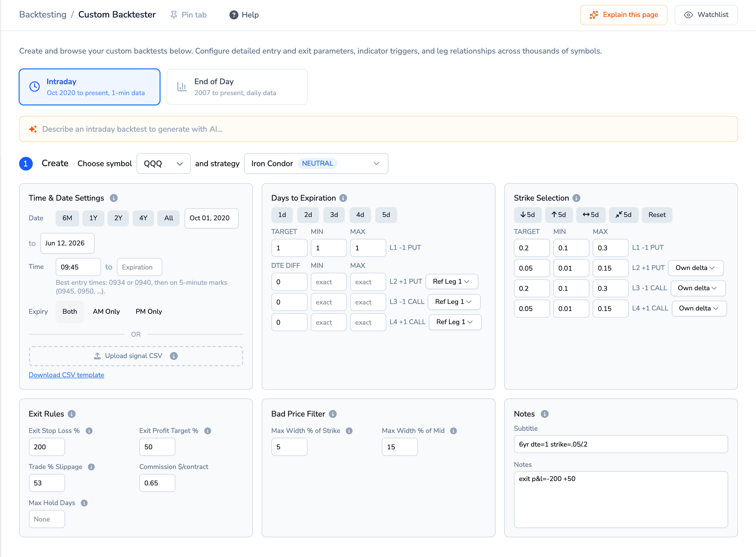
Task: Switch to the End of Day data mode
Action: [x=237, y=87]
